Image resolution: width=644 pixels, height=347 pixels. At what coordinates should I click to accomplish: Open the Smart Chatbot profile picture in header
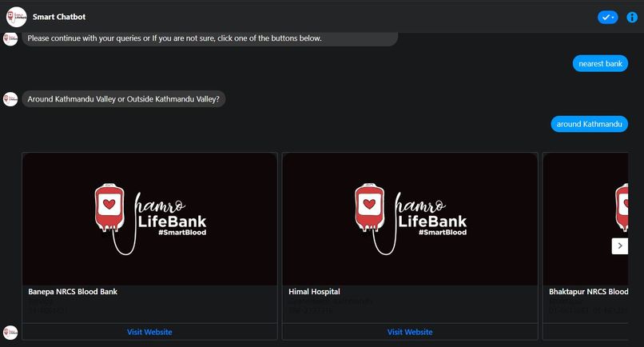[x=17, y=17]
